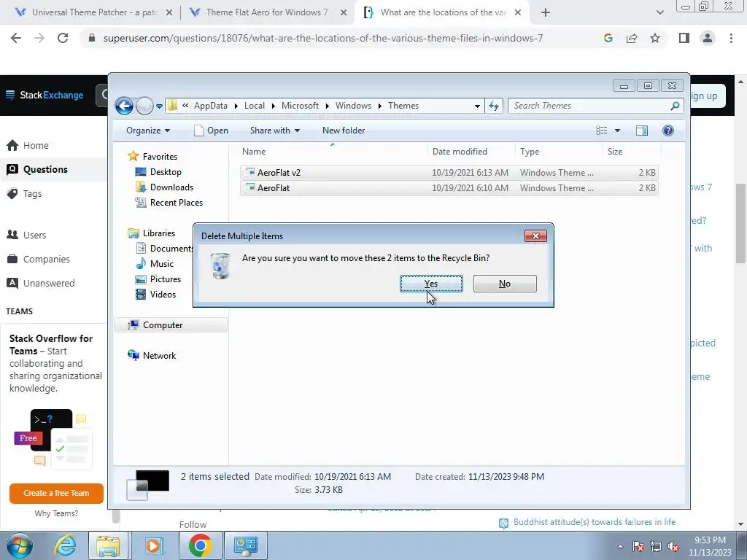Open Users in Super User sidebar

pos(27,235)
